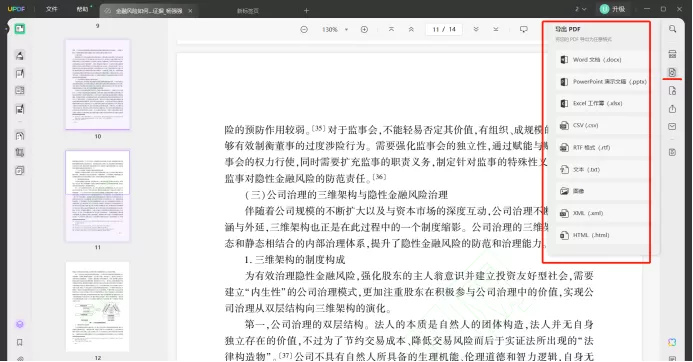Viewport: 693px width, 362px height.
Task: Jump to last page arrow
Action: 496,30
